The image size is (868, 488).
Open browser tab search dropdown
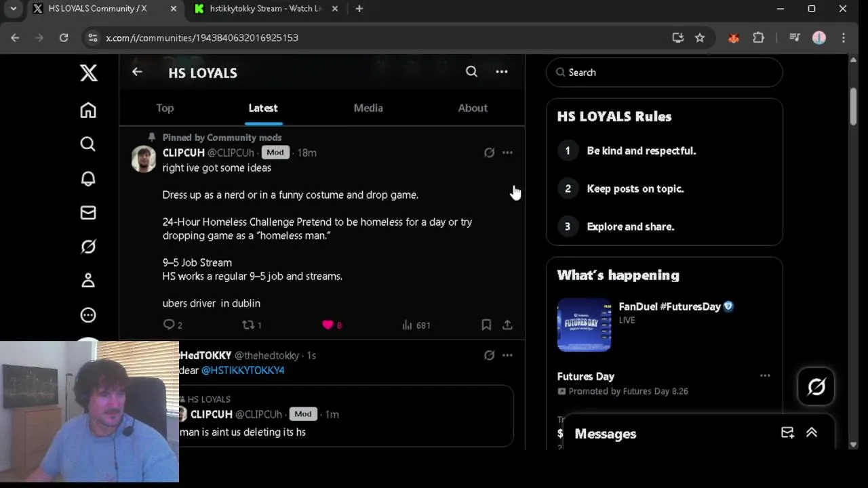click(13, 9)
